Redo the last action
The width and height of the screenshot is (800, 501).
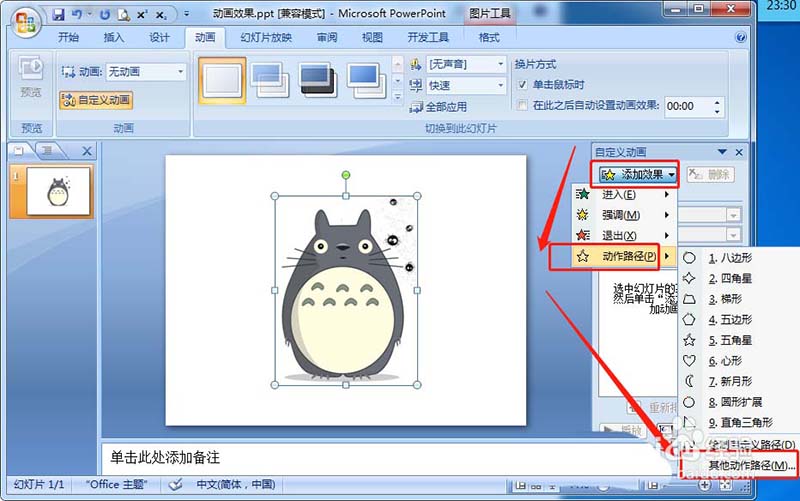coord(105,14)
